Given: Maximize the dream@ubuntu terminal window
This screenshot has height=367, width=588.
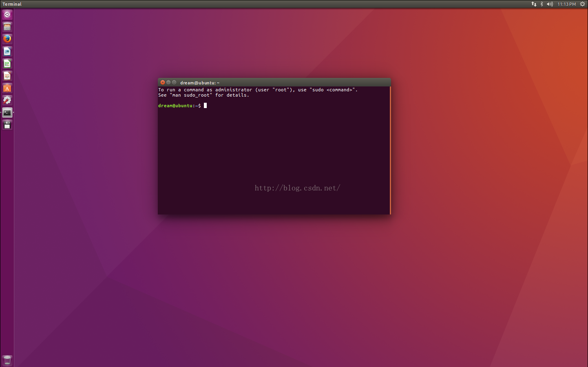Looking at the screenshot, I should (x=174, y=82).
